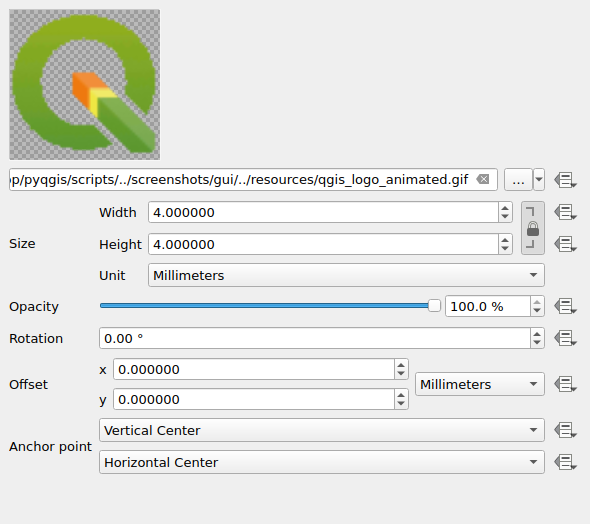Increase opacity percent with up arrow
This screenshot has width=590, height=524.
click(537, 302)
